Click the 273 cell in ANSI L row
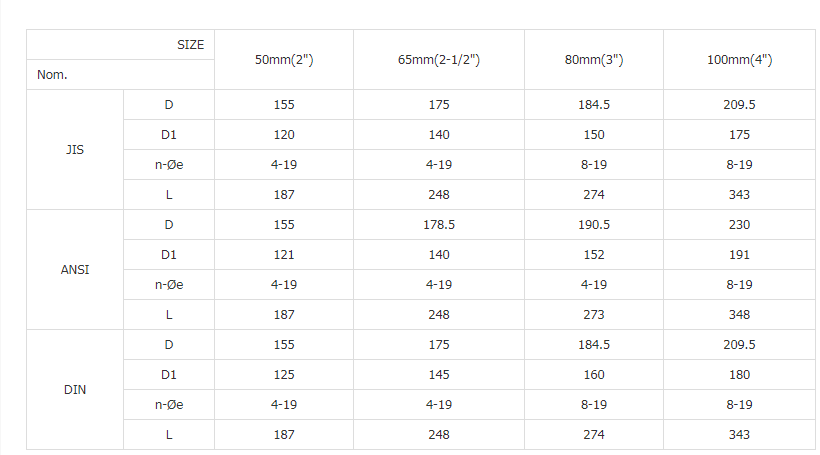The image size is (820, 455). 594,315
